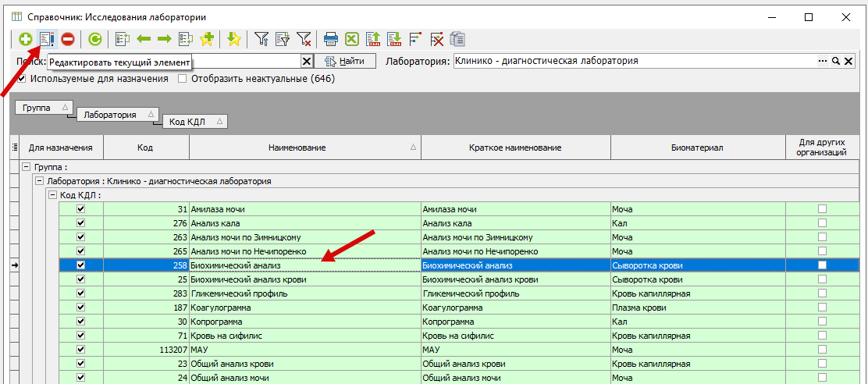The image size is (868, 384).
Task: Uncheck 'Для назначения' for the Амилаза мочи row
Action: (x=80, y=209)
